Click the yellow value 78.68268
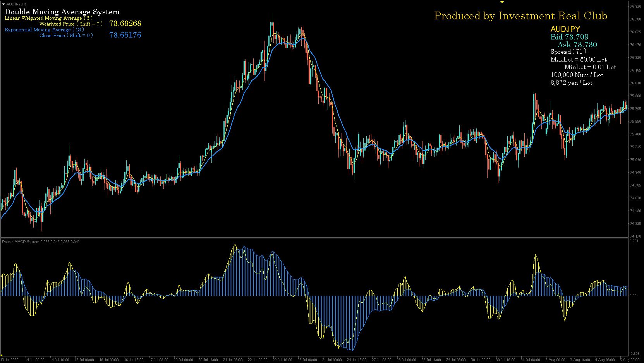The width and height of the screenshot is (644, 363). coord(125,24)
